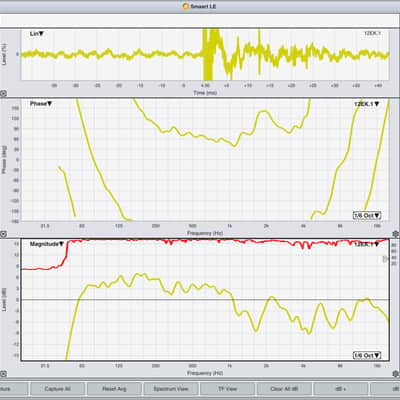Screen dimensions: 400x400
Task: Click the Frequency (Hz) label under Phase graph
Action: click(205, 233)
